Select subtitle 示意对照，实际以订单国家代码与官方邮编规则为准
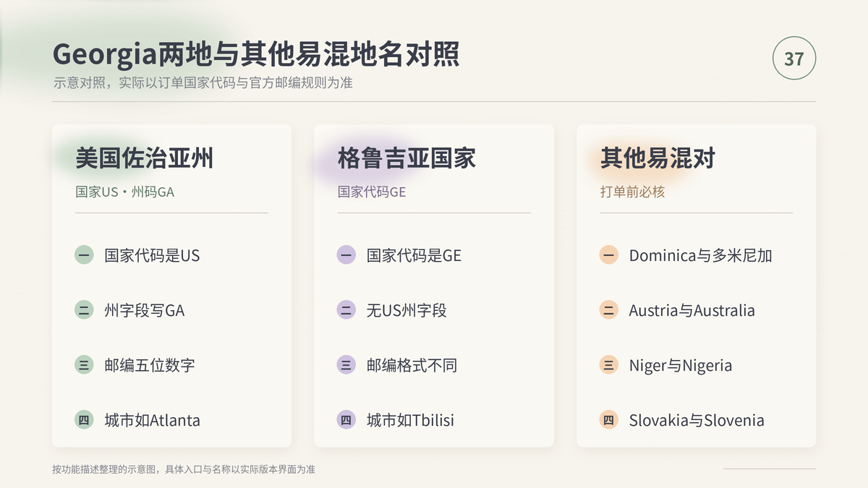868x488 pixels. tap(203, 83)
